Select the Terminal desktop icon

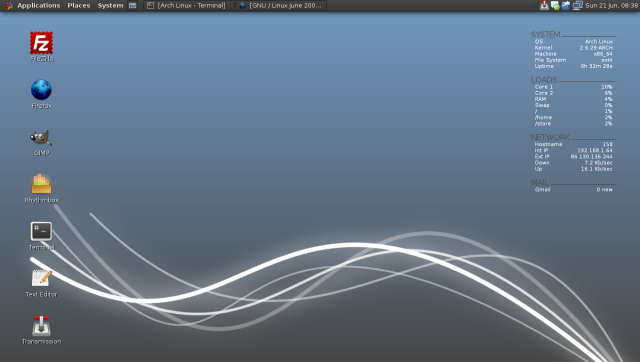pyautogui.click(x=41, y=236)
